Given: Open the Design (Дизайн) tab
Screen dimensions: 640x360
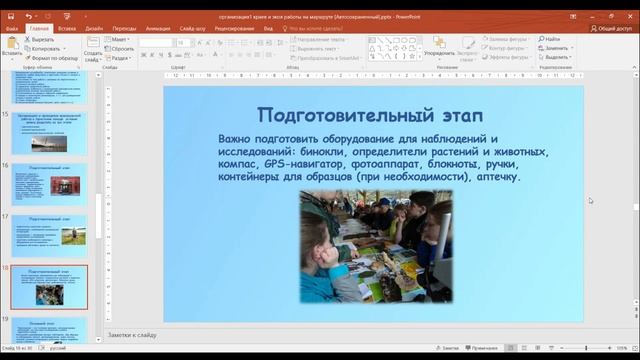Looking at the screenshot, I should 94,28.
